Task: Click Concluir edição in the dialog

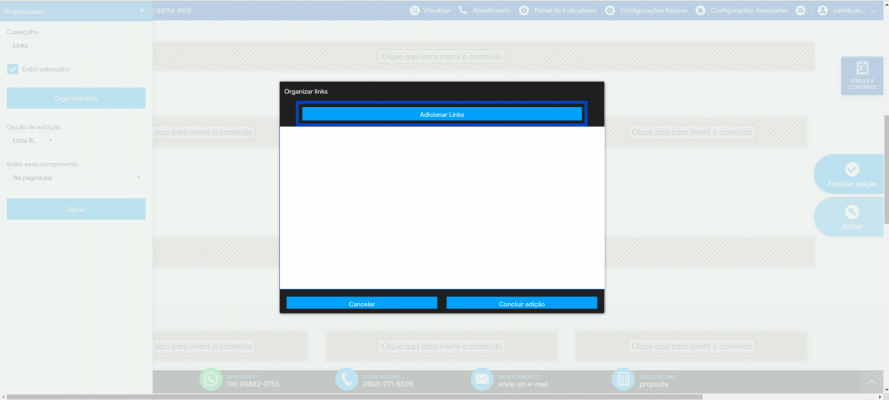Action: click(522, 304)
